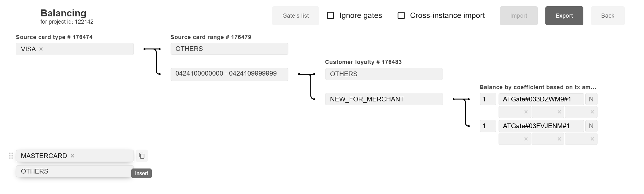The height and width of the screenshot is (194, 644).
Task: Click the coefficient field for ATGate#033DZWM9#1
Action: click(488, 99)
